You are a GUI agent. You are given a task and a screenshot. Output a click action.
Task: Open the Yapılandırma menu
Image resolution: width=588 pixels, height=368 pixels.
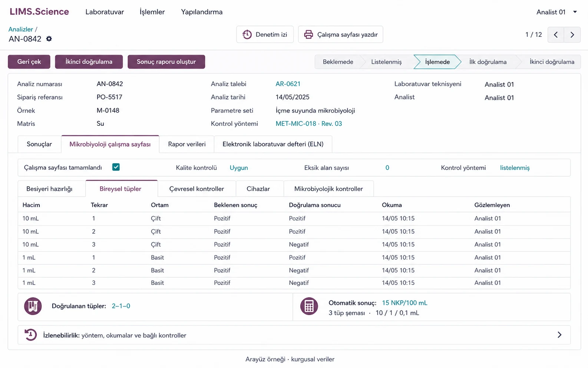click(x=202, y=12)
